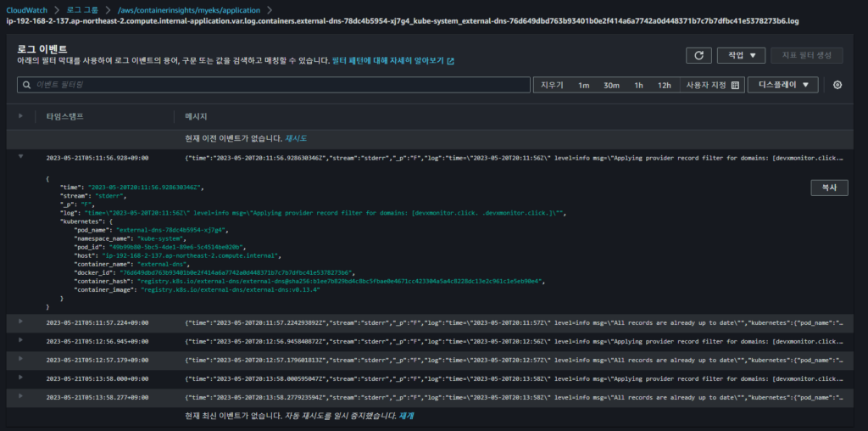868x431 pixels.
Task: Click the 복사 copy button
Action: [x=829, y=188]
